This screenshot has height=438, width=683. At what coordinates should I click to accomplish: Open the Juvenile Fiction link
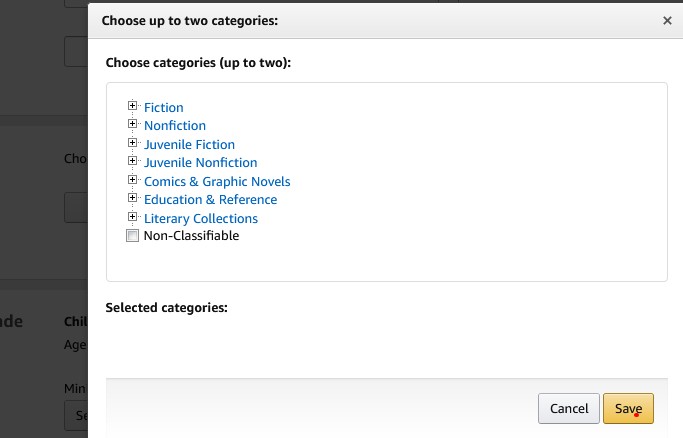pos(189,145)
